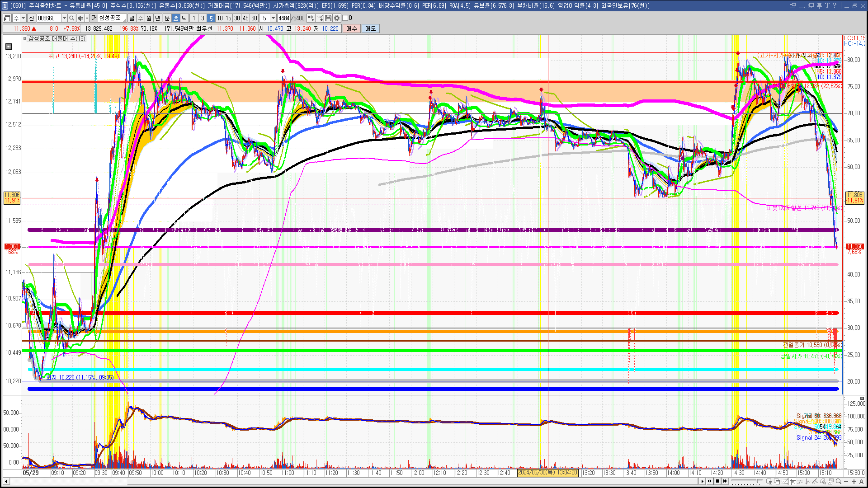868x488 pixels.
Task: Click the speaker sound icon
Action: tap(80, 18)
